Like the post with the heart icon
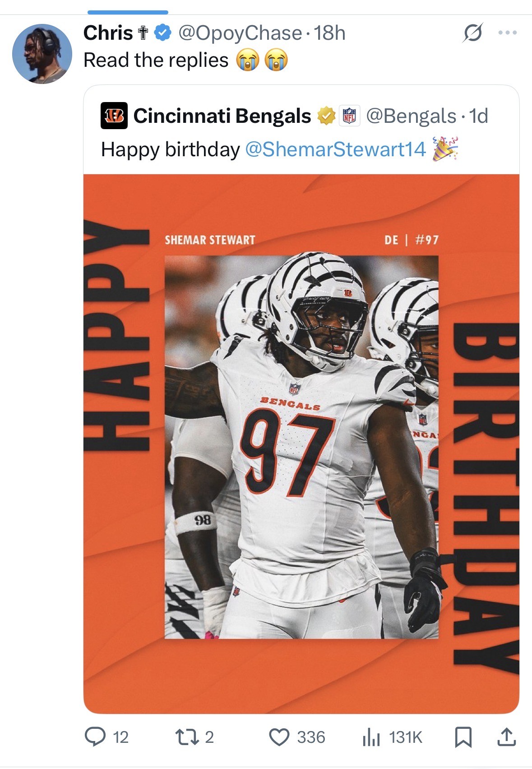 pyautogui.click(x=279, y=737)
